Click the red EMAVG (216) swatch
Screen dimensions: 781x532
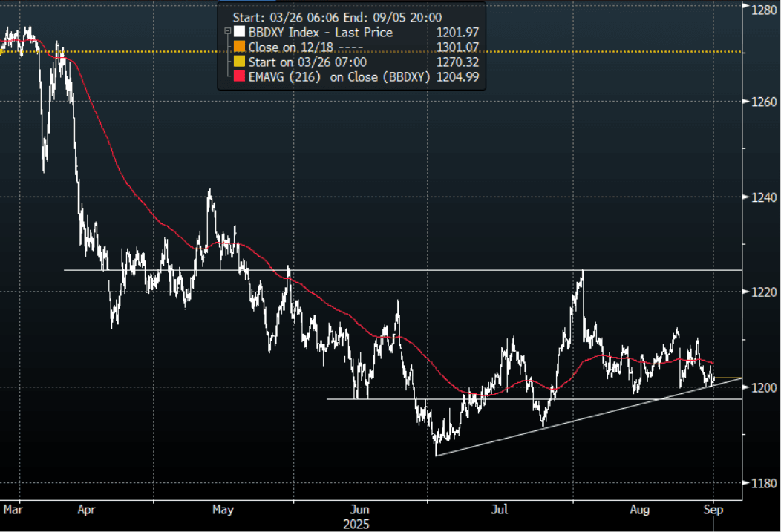pyautogui.click(x=240, y=76)
